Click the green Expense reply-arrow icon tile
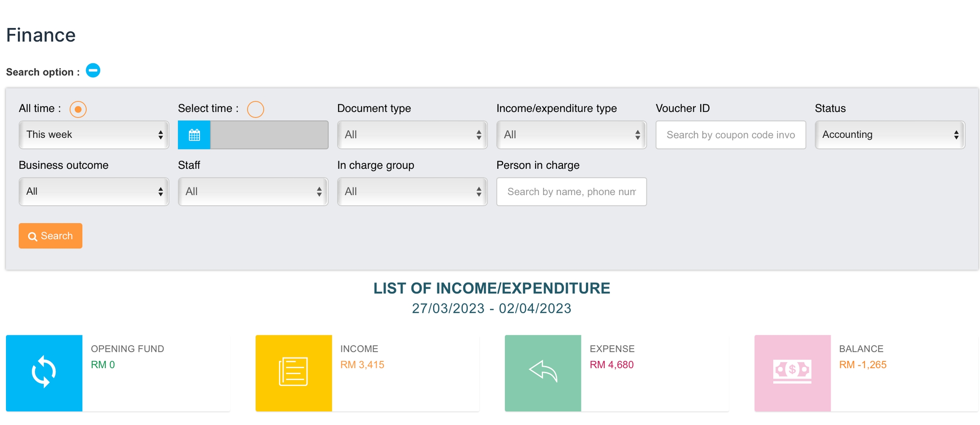Image resolution: width=980 pixels, height=425 pixels. point(543,373)
